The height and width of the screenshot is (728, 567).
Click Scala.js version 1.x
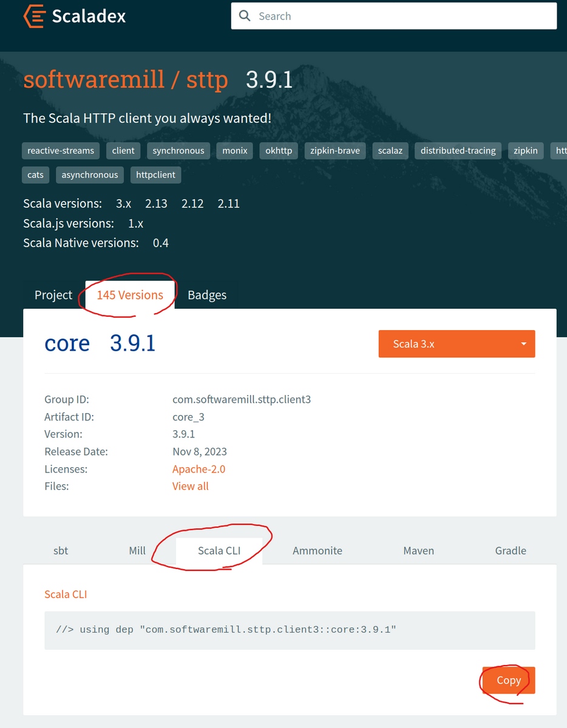(x=136, y=223)
